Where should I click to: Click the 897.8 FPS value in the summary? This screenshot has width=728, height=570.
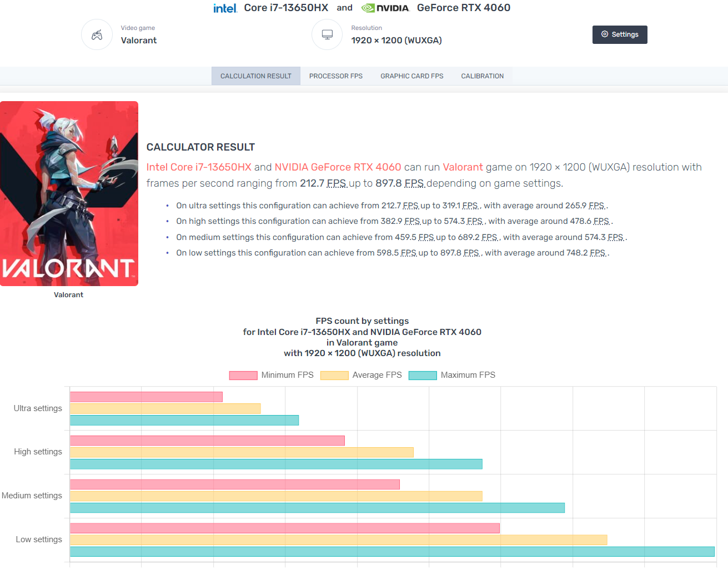point(400,183)
